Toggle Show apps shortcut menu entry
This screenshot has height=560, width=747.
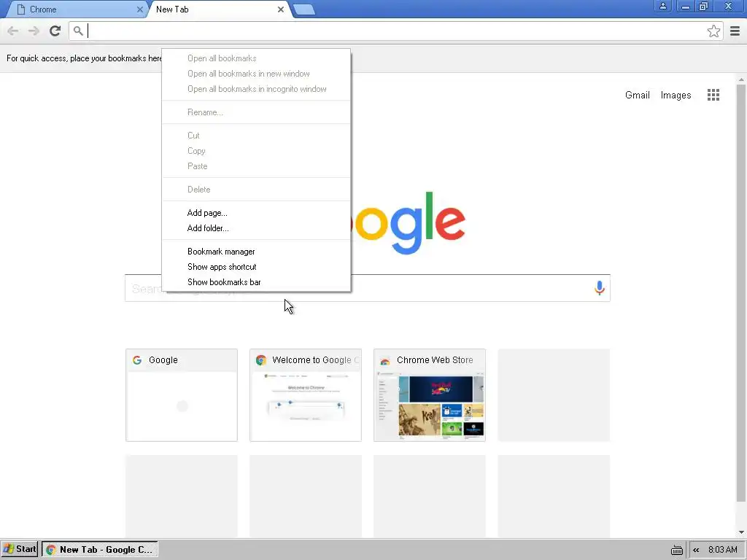(256, 267)
